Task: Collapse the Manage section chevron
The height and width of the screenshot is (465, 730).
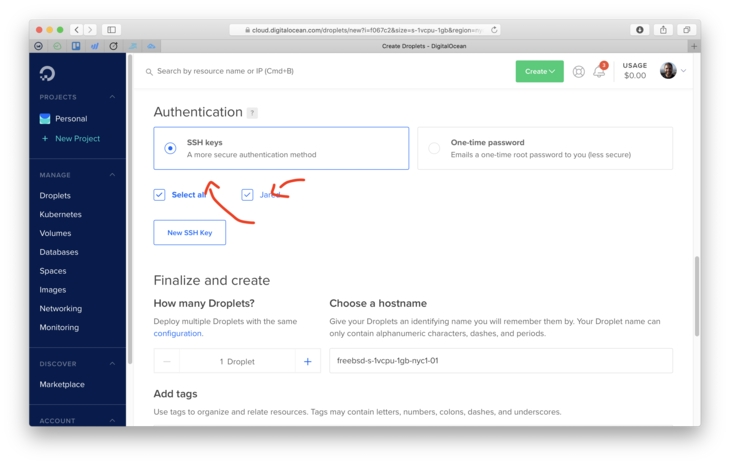Action: pos(112,175)
